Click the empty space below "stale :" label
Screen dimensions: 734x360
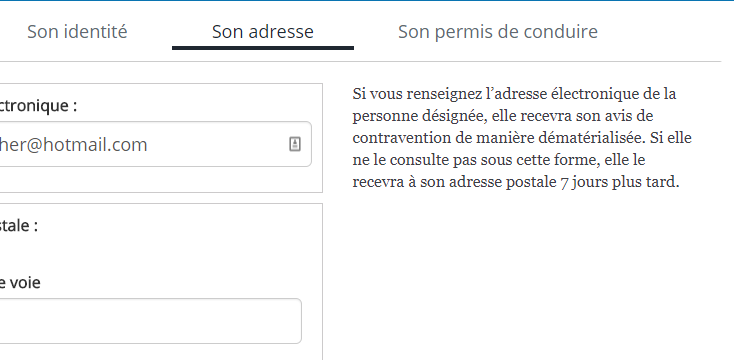pyautogui.click(x=159, y=253)
